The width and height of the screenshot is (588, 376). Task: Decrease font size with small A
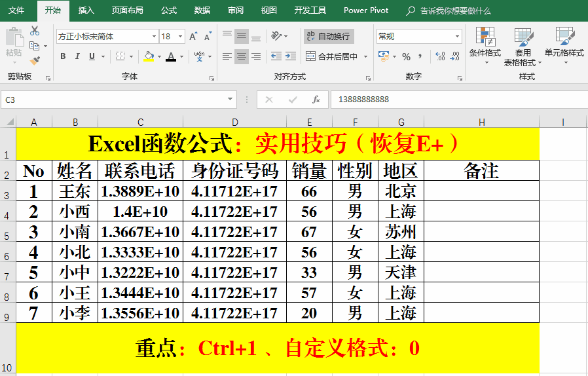tap(208, 37)
